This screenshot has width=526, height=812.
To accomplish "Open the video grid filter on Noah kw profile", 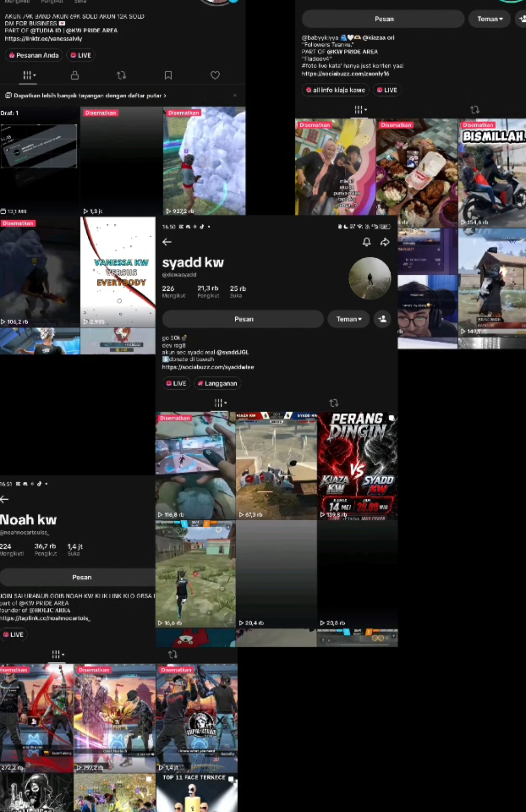I will 58,655.
